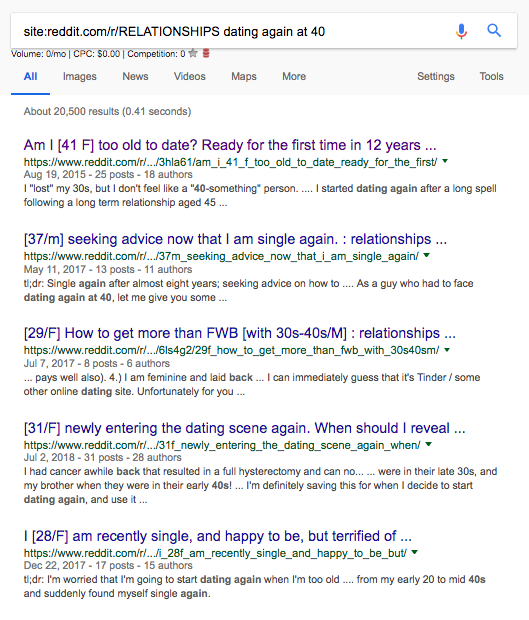This screenshot has height=620, width=529.
Task: Open search Settings
Action: 436,76
